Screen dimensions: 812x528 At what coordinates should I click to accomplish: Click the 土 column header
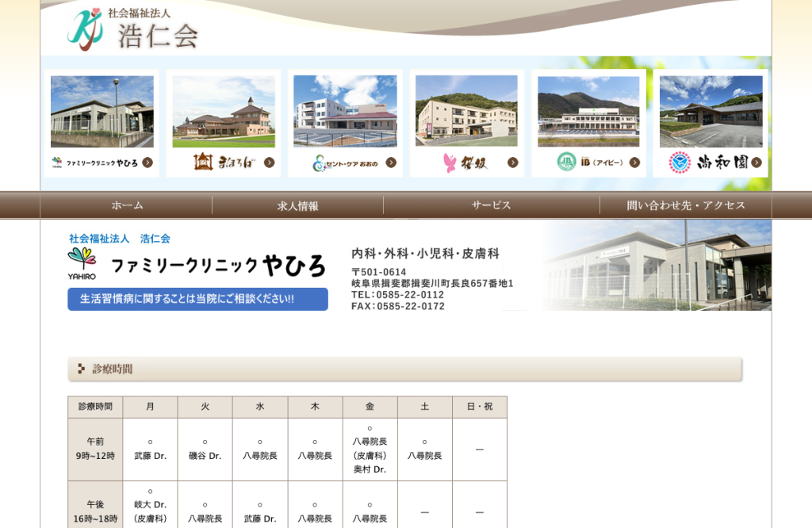[x=425, y=407]
